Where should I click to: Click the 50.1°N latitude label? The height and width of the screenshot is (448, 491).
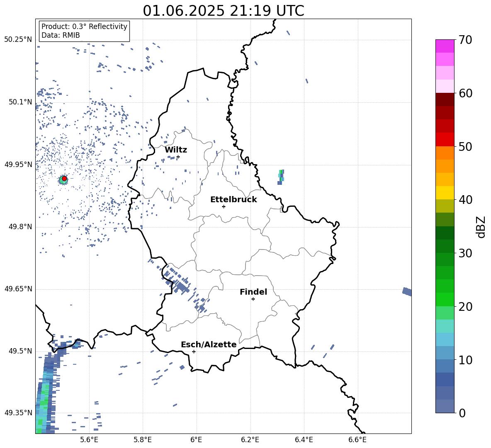tap(20, 102)
